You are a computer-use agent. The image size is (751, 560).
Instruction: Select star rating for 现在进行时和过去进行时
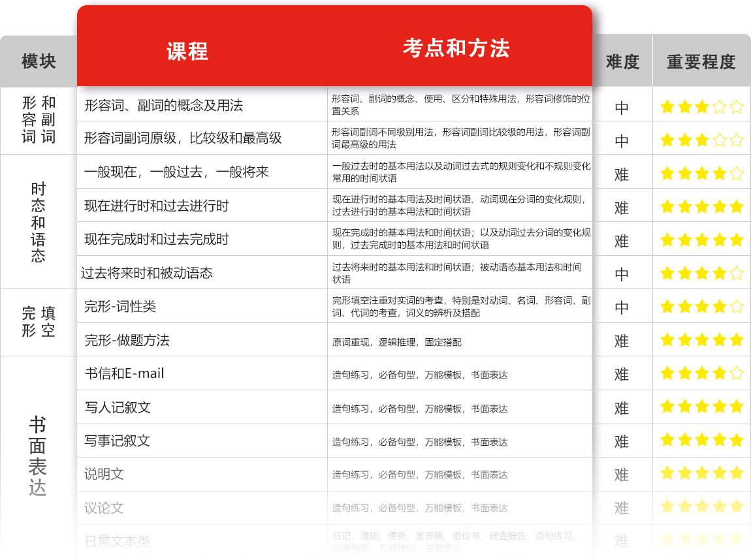pyautogui.click(x=701, y=207)
